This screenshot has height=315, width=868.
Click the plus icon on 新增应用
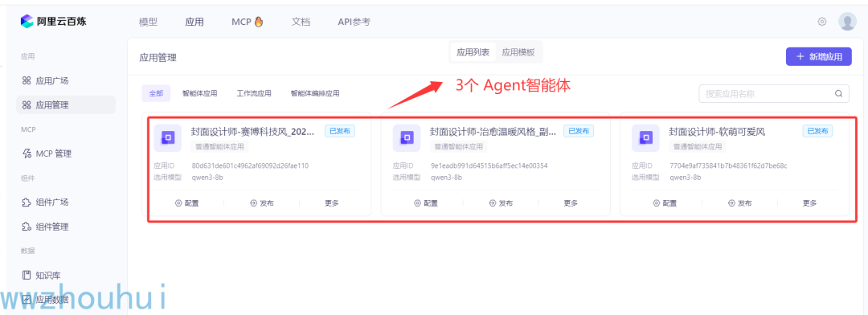[x=800, y=56]
